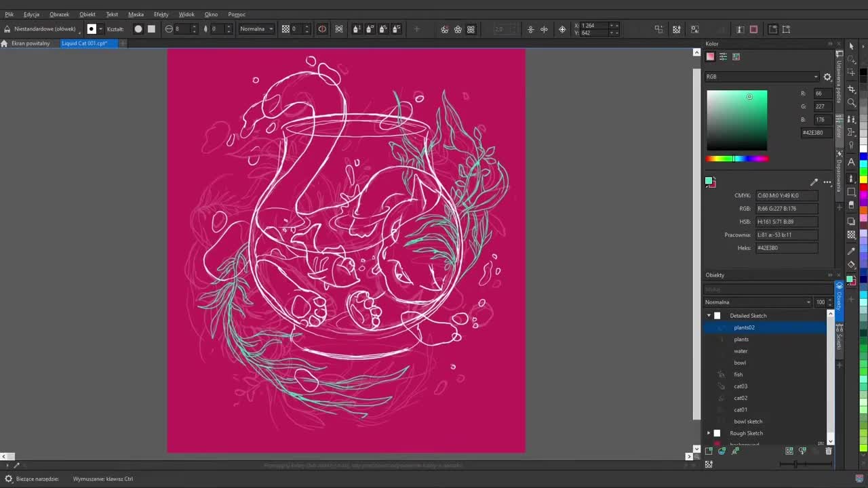This screenshot has height=488, width=868.
Task: Select the water layer
Action: (x=741, y=351)
